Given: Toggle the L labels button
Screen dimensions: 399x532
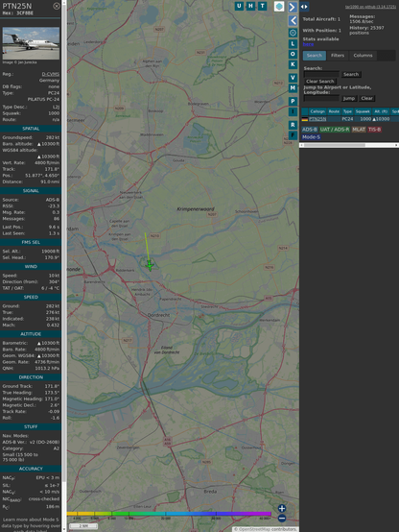Looking at the screenshot, I should tap(293, 44).
